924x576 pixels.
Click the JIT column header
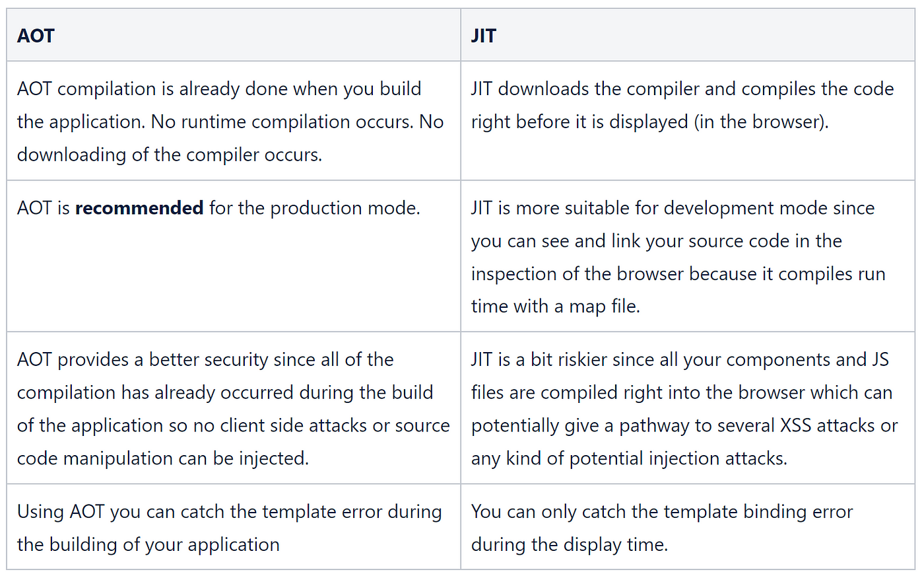point(688,35)
